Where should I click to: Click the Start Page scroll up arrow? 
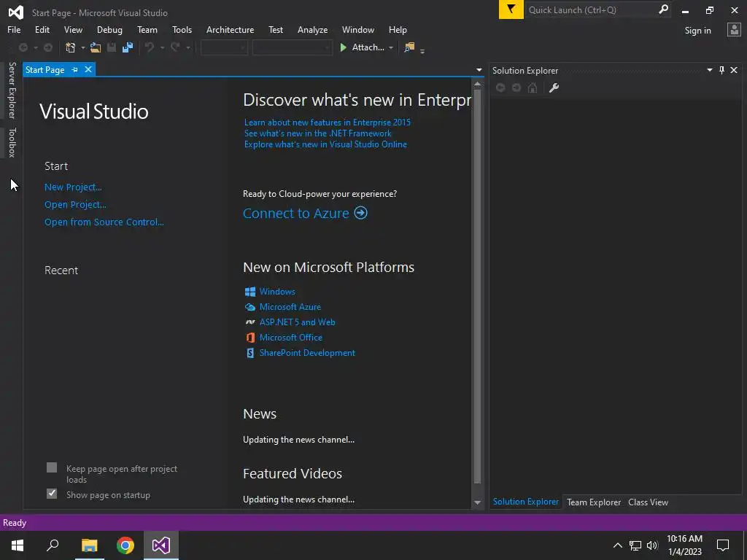pos(477,84)
